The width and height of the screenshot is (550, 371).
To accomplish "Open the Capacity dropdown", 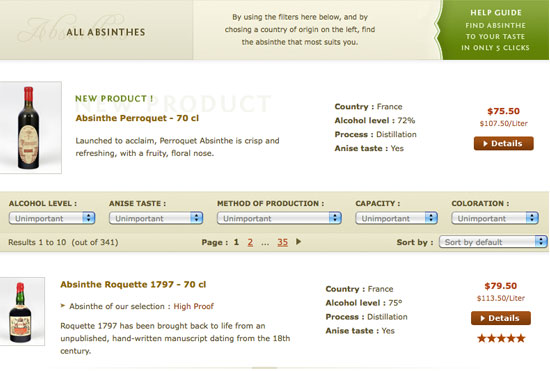I will point(396,218).
